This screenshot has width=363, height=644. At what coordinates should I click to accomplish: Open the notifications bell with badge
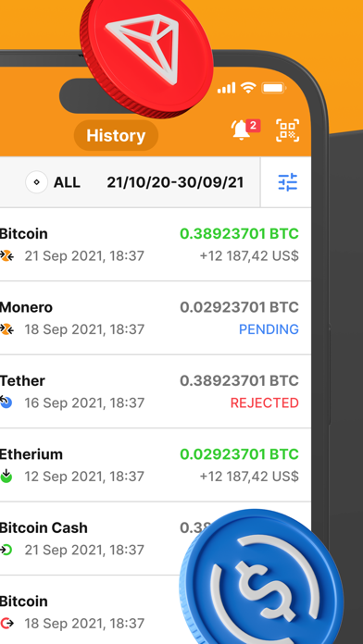245,130
